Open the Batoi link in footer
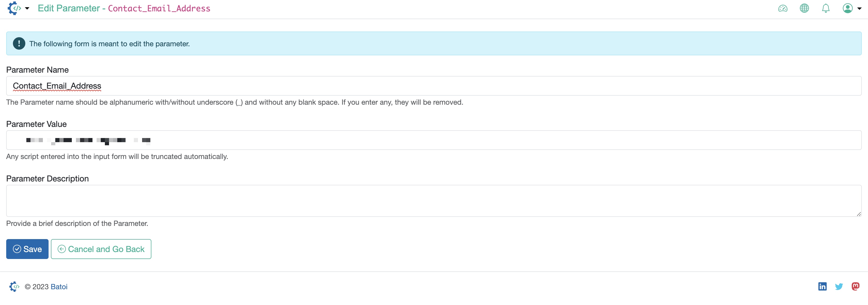Viewport: 868px width, 305px height. [x=59, y=286]
